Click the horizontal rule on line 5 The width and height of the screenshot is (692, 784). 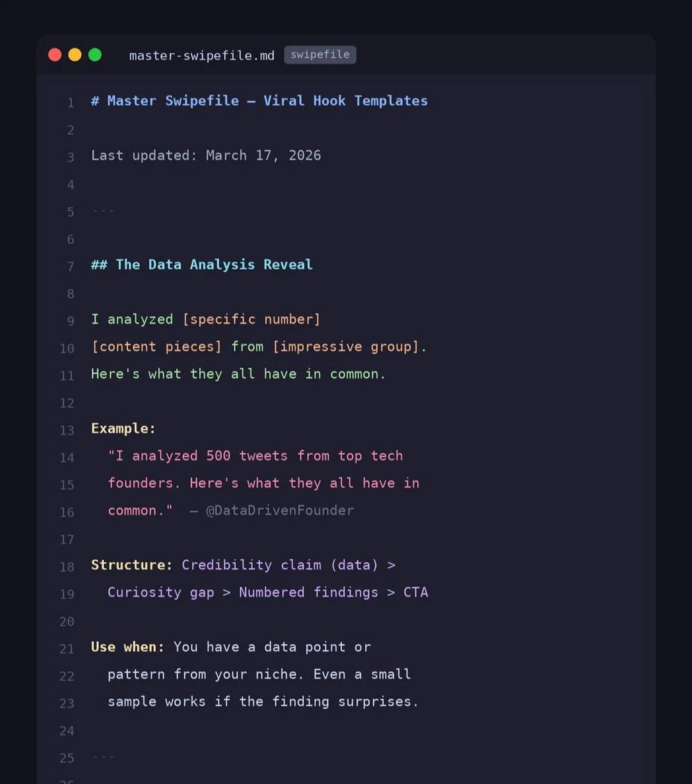(103, 211)
